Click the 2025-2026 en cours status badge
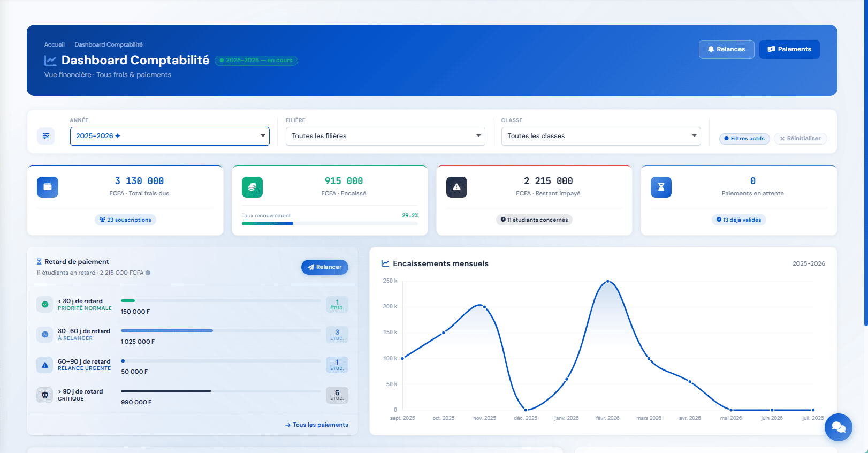 tap(256, 61)
